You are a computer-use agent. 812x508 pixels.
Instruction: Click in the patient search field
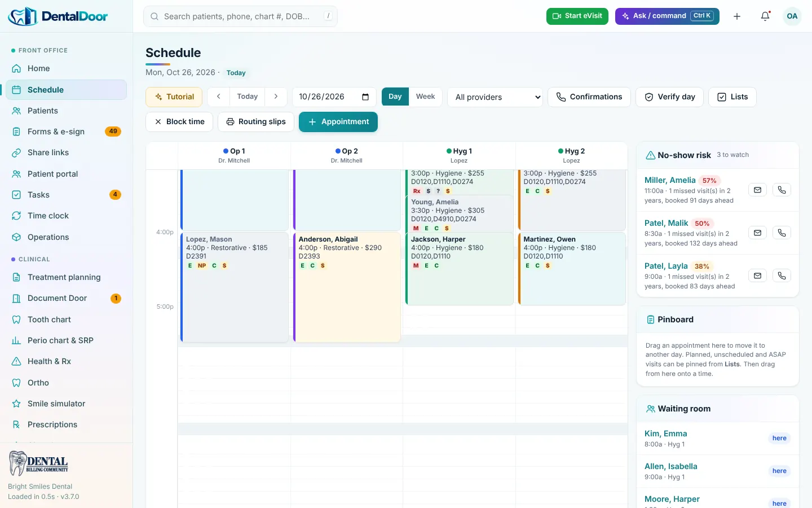tap(241, 16)
